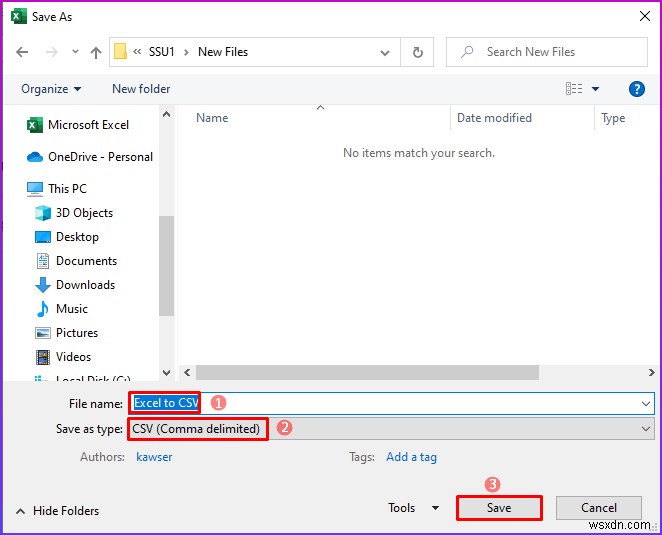This screenshot has height=535, width=662.
Task: Open the Desktop folder
Action: 77,236
